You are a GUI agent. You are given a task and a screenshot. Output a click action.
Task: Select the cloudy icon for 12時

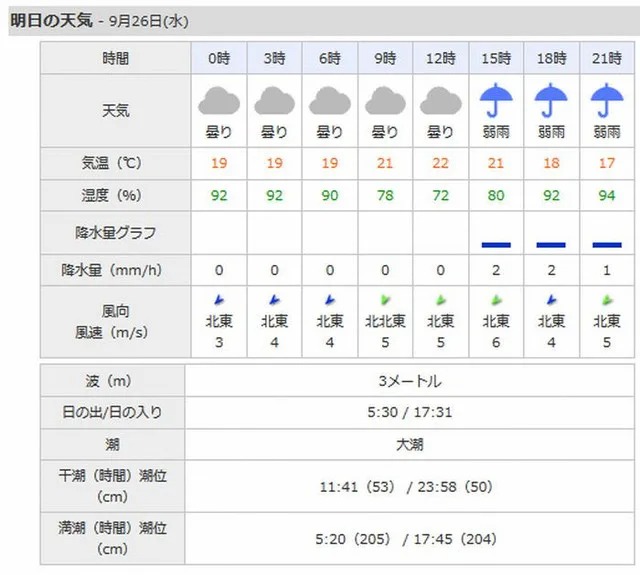click(440, 100)
